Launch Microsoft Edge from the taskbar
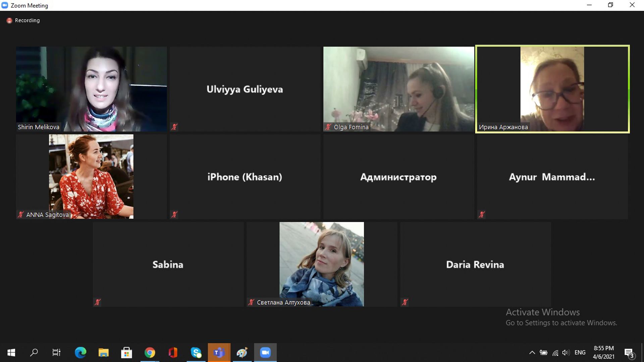The image size is (644, 362). [x=80, y=353]
